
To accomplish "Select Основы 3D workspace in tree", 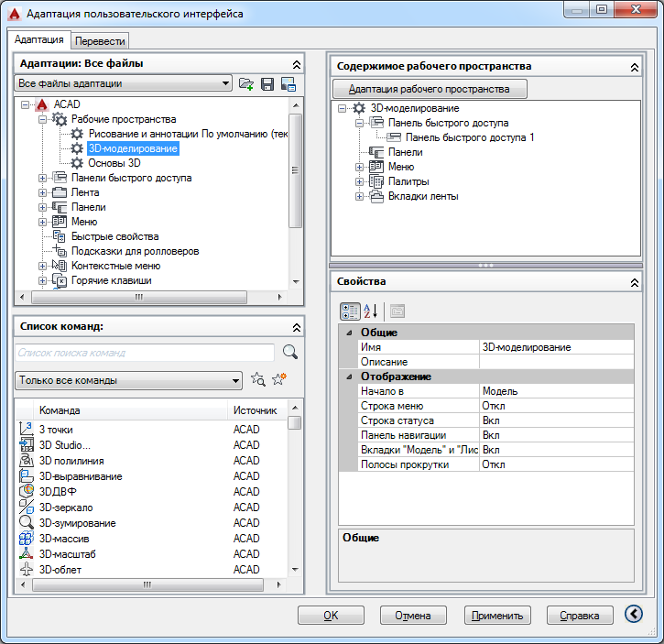I will (x=114, y=163).
